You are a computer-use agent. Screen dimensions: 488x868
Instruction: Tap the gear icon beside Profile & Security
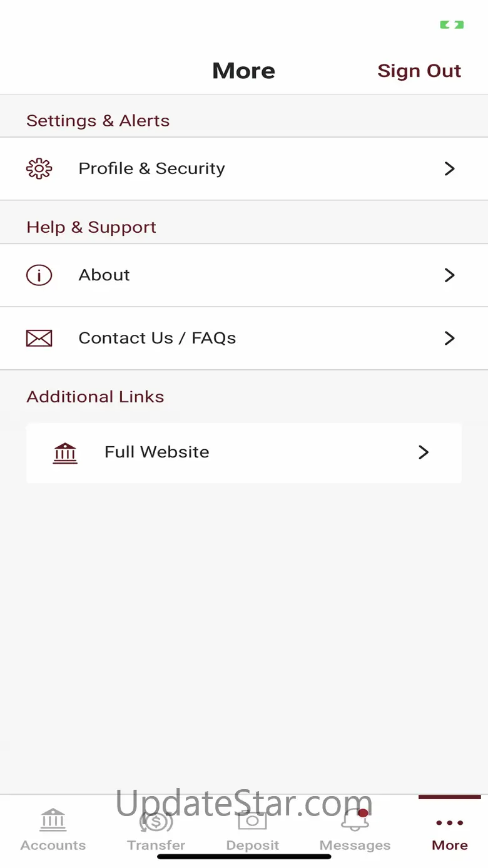tap(39, 169)
